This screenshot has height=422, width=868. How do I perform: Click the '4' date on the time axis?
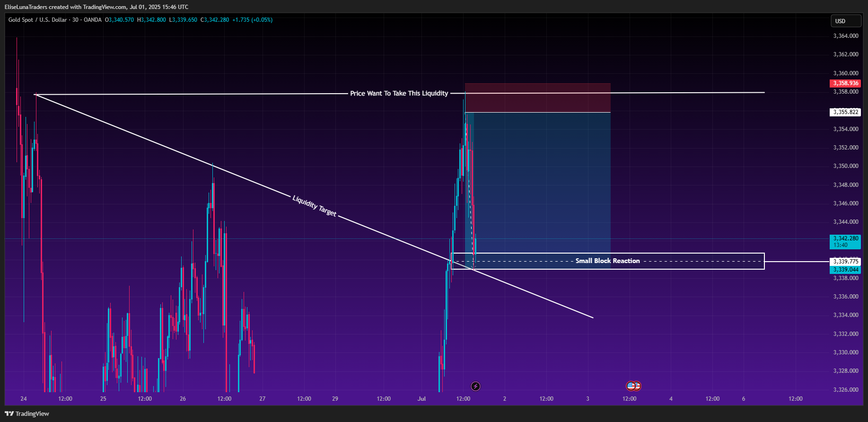point(671,399)
